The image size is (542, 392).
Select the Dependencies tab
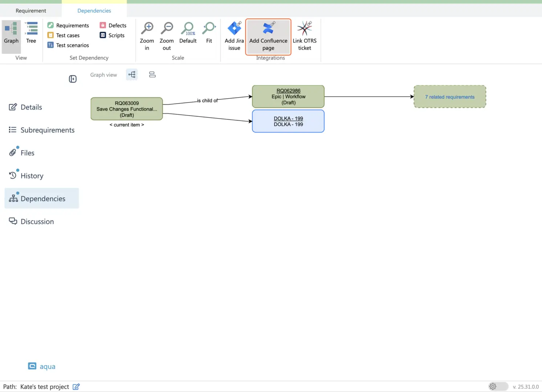[94, 11]
